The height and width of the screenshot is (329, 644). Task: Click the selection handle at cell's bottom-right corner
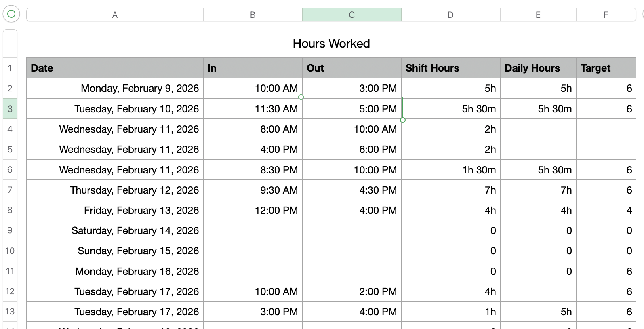[x=403, y=120]
